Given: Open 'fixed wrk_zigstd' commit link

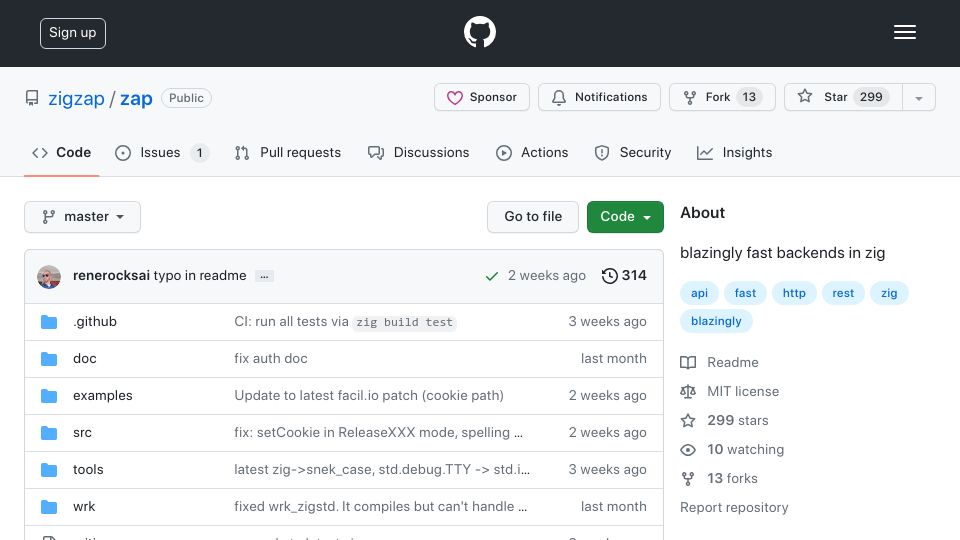Looking at the screenshot, I should 380,506.
